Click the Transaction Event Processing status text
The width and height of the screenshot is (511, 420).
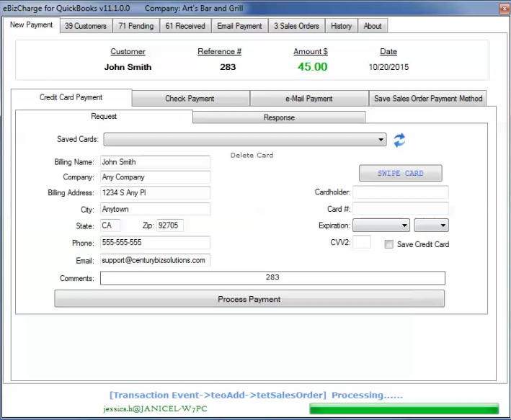256,396
